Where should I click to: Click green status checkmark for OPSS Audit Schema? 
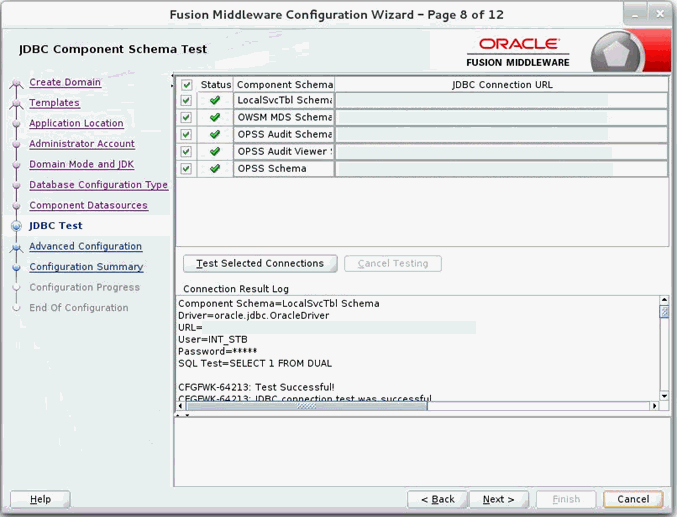215,134
